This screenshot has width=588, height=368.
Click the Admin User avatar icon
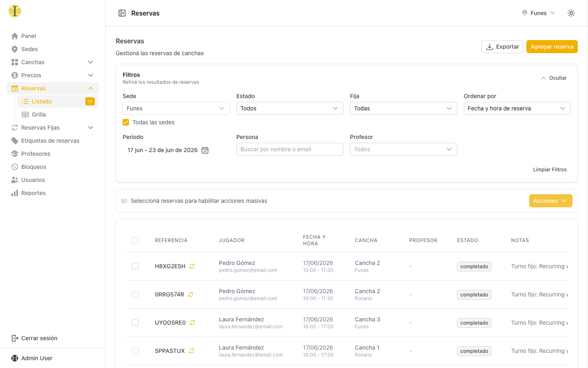15,358
